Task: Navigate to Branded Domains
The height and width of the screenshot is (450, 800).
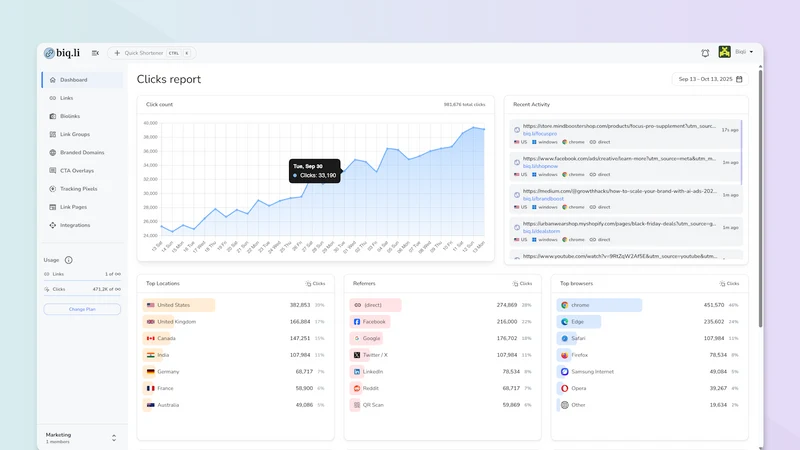Action: (x=82, y=153)
